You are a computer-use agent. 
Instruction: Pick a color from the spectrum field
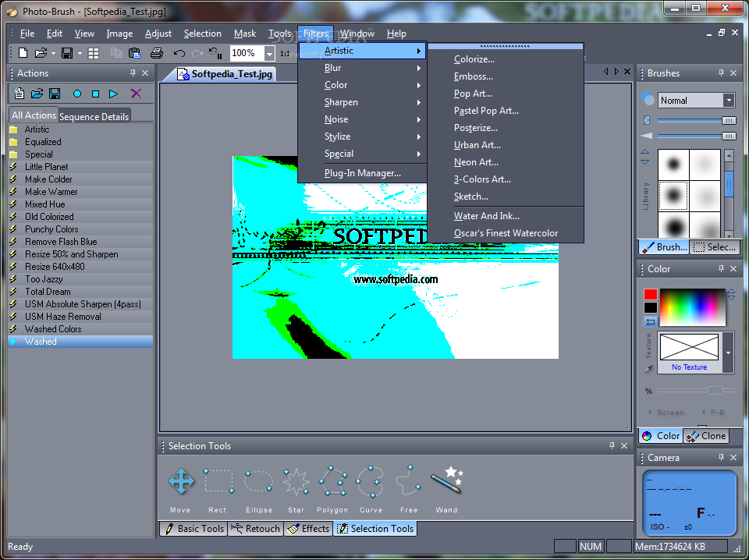click(x=692, y=307)
